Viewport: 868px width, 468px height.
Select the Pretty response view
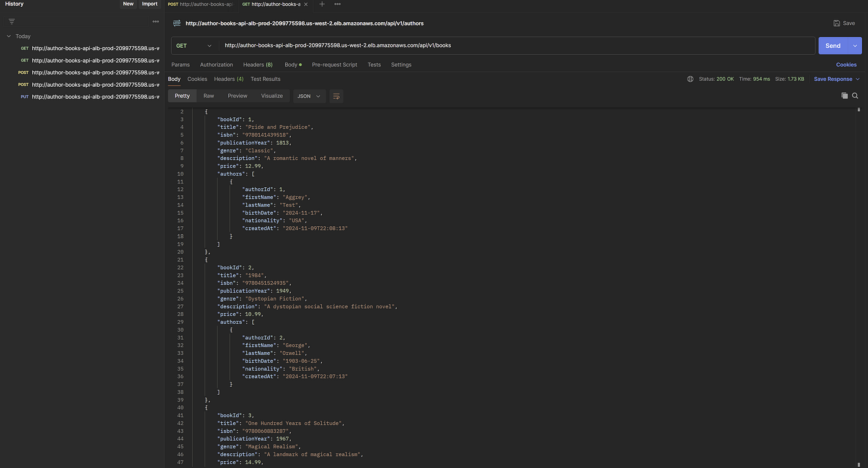click(x=182, y=96)
